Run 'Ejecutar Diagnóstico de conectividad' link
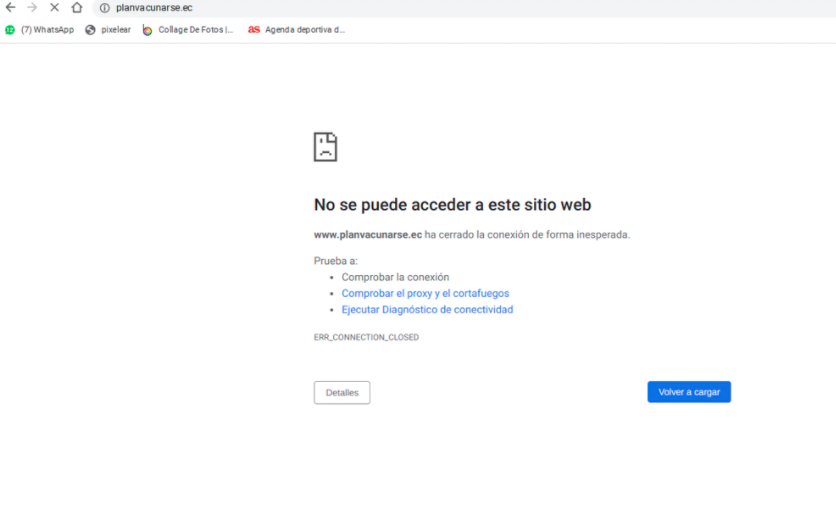Screen dimensions: 836x511 (x=427, y=310)
